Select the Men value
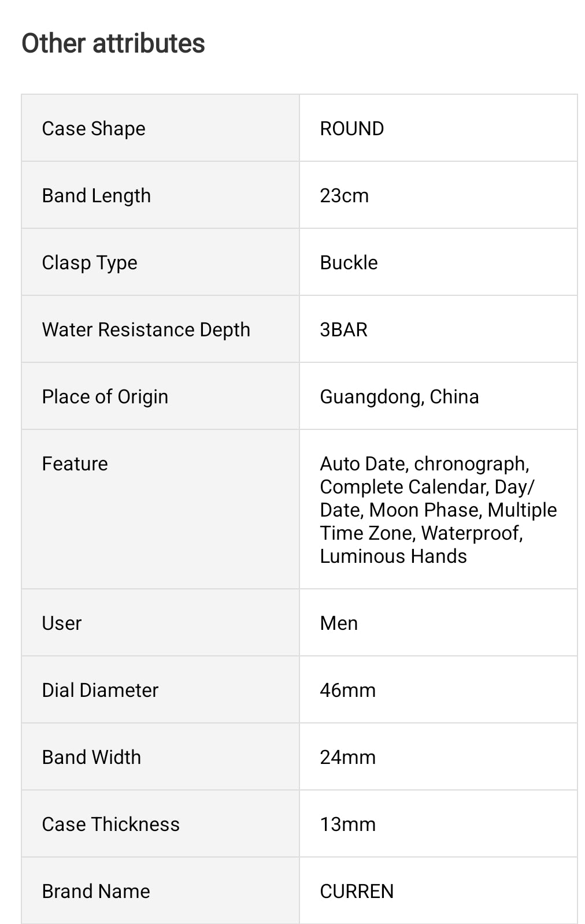 339,623
